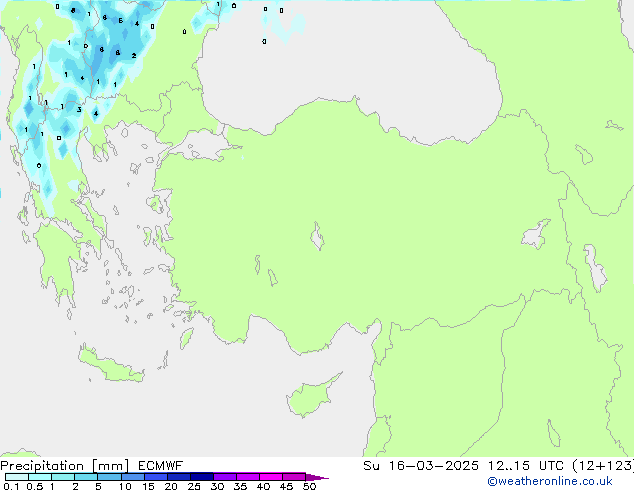Select the 2–5 mm legend swatch
The width and height of the screenshot is (634, 490).
pos(86,477)
